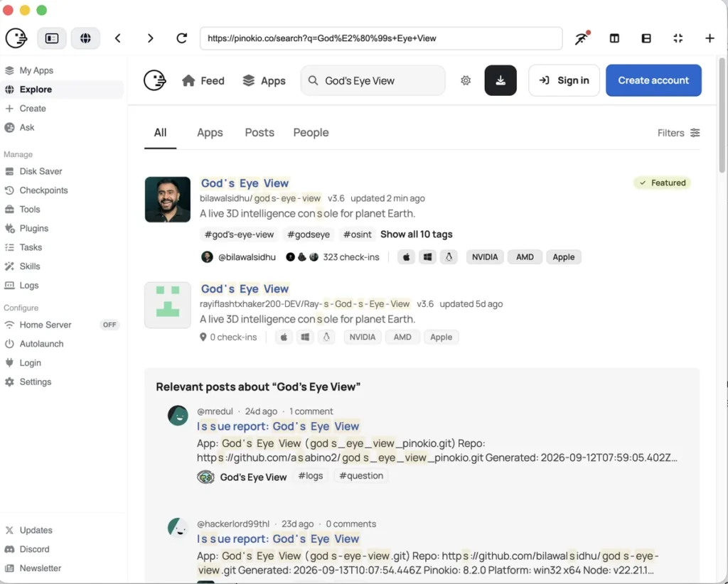This screenshot has width=728, height=584.
Task: Toggle the sidebar panel button
Action: [x=51, y=38]
